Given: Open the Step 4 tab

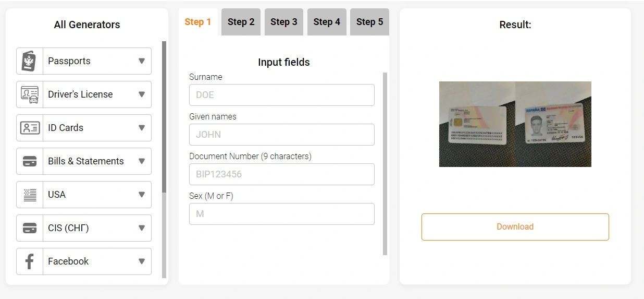Looking at the screenshot, I should click(x=327, y=22).
